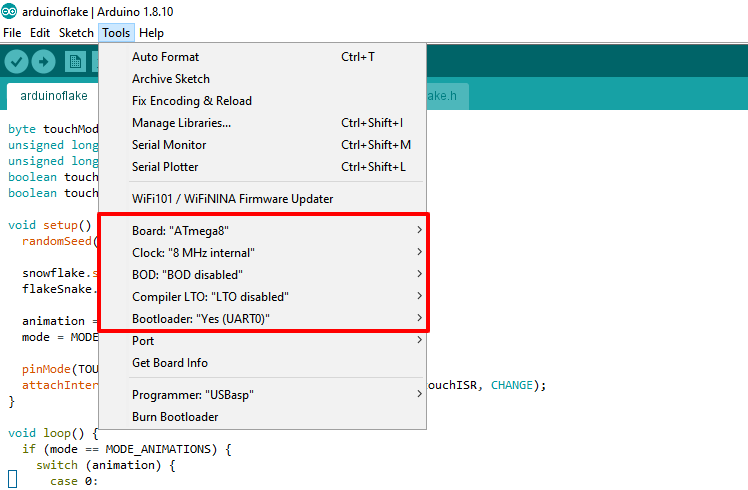
Task: Click the "case 0:" code line
Action: [74, 481]
